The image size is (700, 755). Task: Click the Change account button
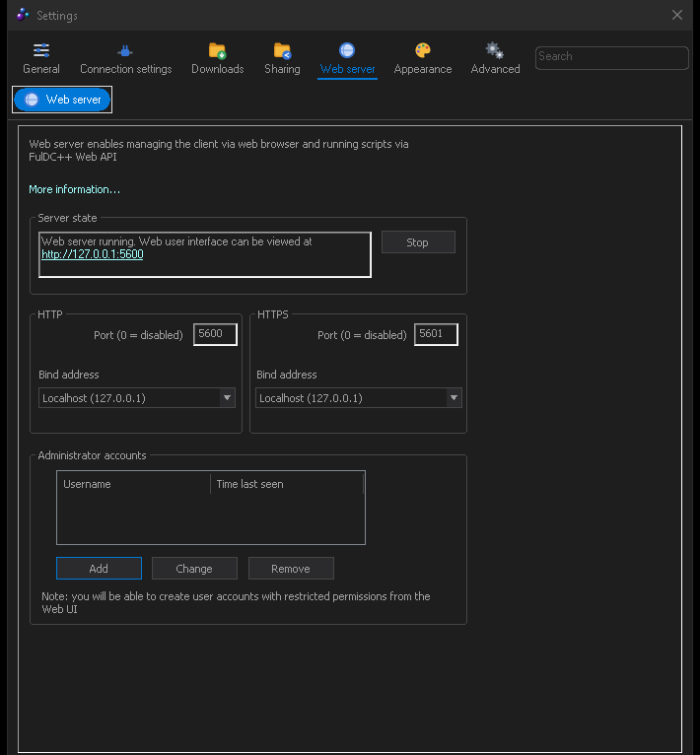194,569
